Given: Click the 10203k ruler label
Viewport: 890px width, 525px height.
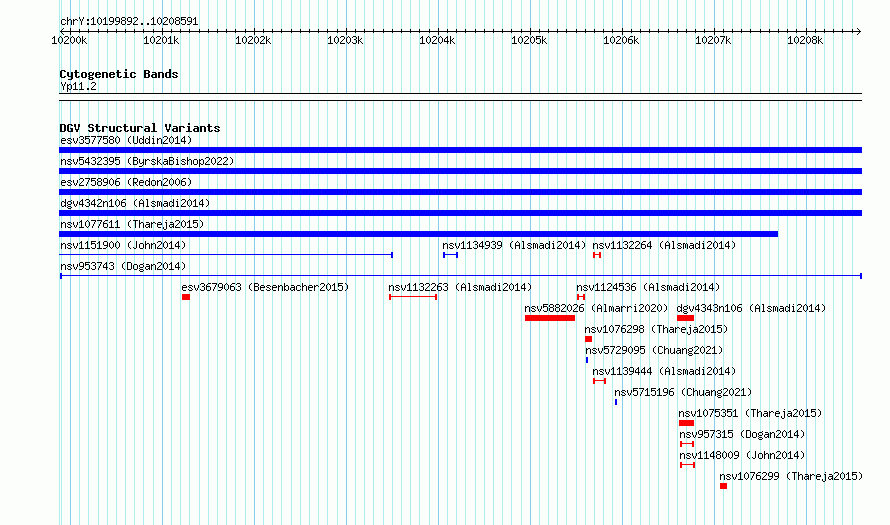Looking at the screenshot, I should tap(345, 40).
